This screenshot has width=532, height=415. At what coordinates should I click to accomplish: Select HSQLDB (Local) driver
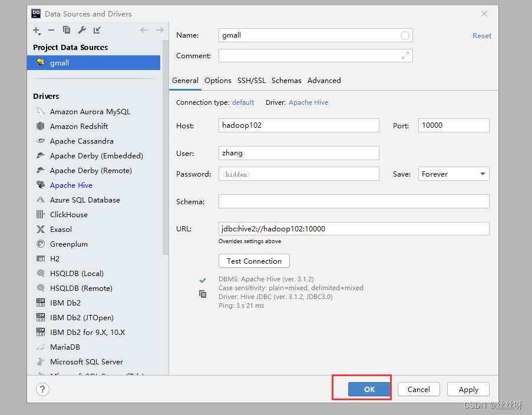77,274
